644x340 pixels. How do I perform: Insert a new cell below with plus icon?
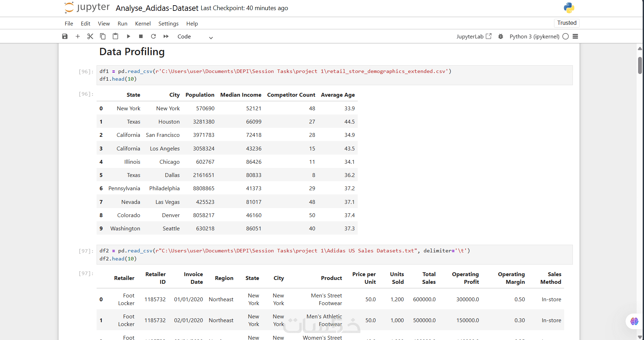click(78, 36)
